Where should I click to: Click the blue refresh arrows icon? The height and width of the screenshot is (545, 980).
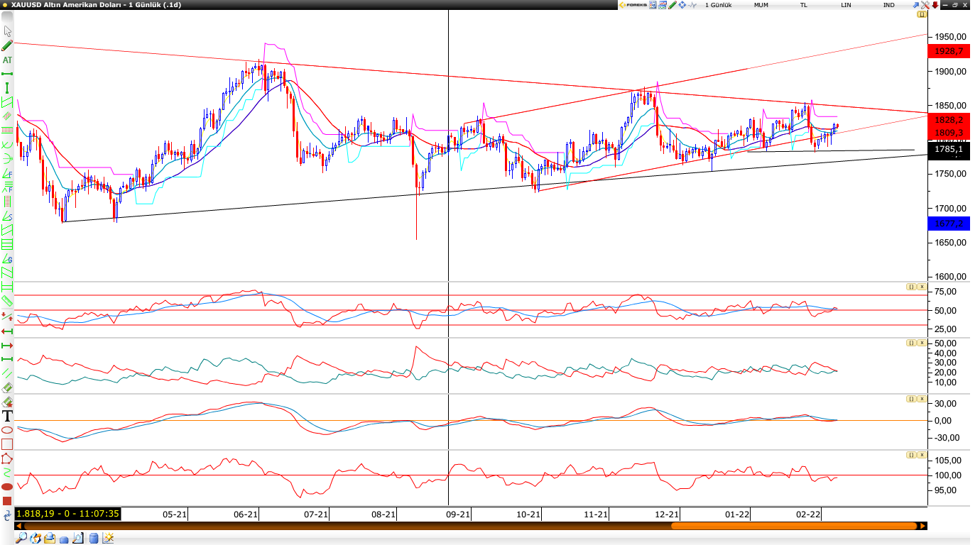pos(7,516)
